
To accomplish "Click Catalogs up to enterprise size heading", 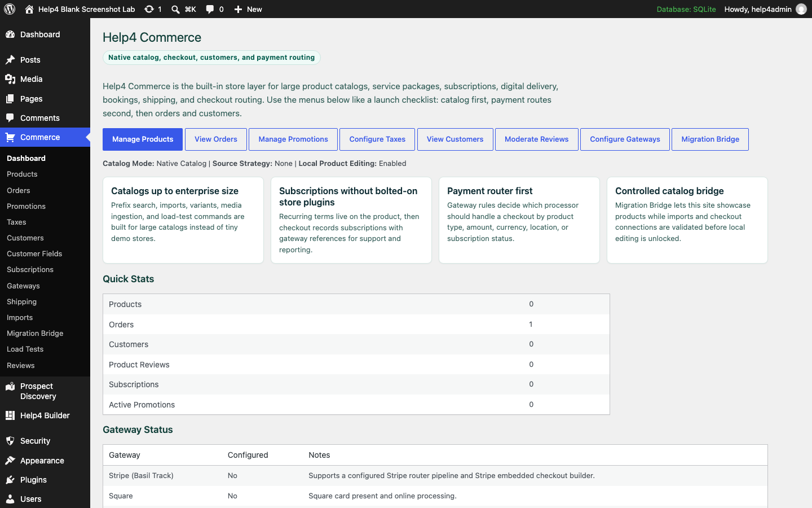I will [x=175, y=191].
